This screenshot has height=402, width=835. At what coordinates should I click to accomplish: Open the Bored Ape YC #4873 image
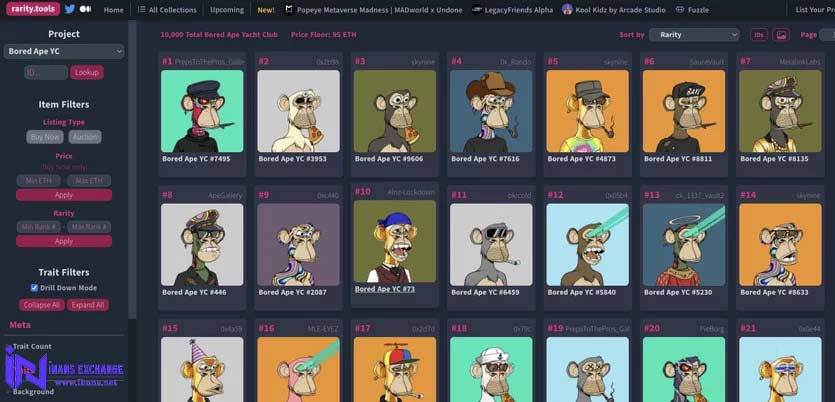point(587,111)
